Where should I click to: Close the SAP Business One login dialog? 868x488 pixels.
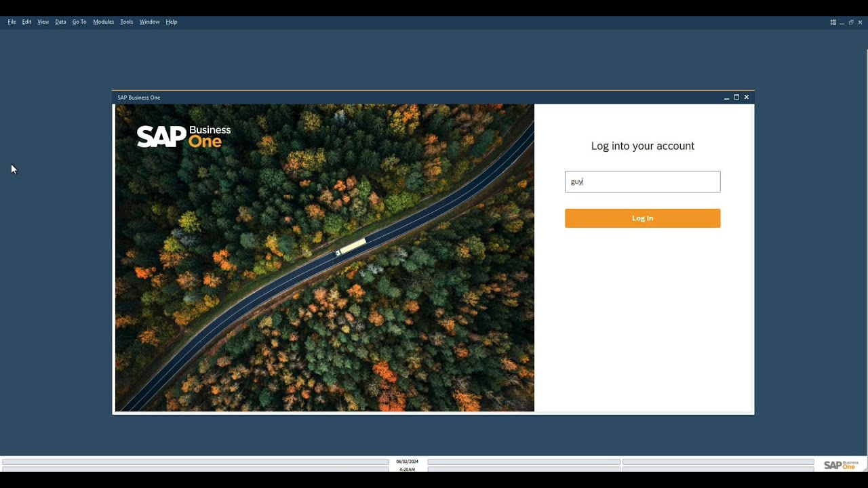pos(747,98)
